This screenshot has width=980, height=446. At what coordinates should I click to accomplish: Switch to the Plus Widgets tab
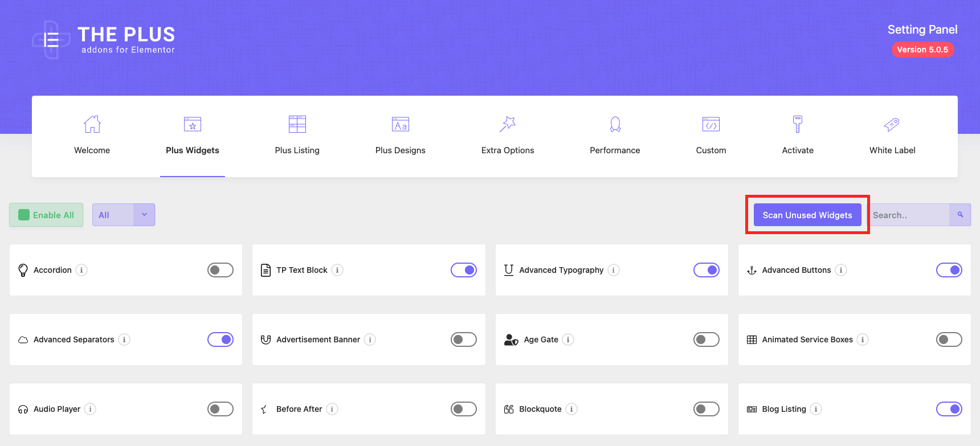[193, 137]
